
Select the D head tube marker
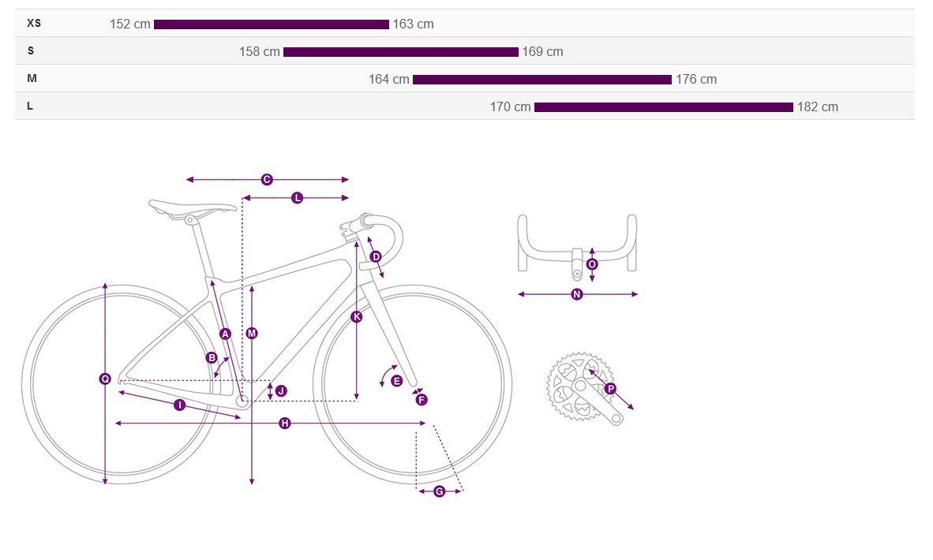click(376, 257)
